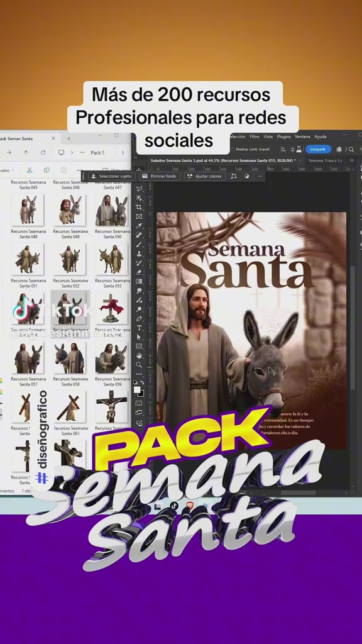Select the Zoom tool in toolbar
This screenshot has height=644, width=362.
(x=139, y=365)
